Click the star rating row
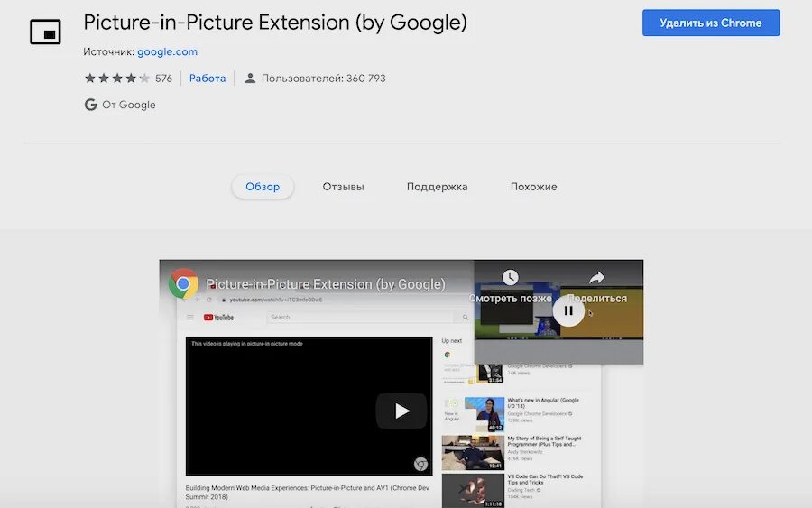Image resolution: width=812 pixels, height=508 pixels. [117, 79]
